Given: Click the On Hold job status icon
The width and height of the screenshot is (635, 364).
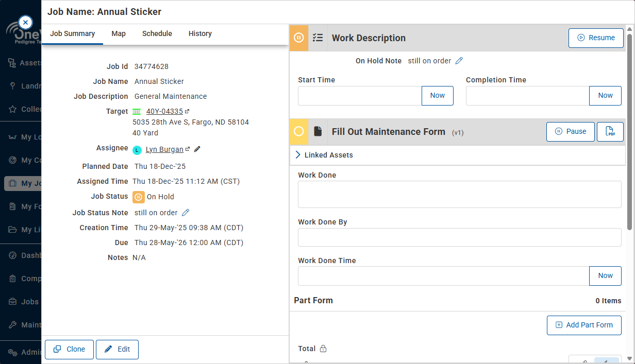Looking at the screenshot, I should click(x=138, y=197).
